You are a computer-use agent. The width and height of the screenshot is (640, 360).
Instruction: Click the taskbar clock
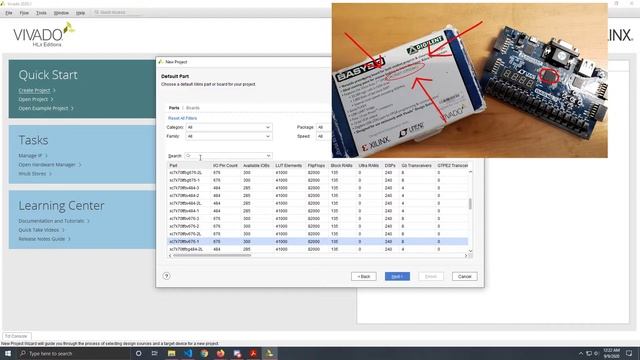[x=611, y=353]
